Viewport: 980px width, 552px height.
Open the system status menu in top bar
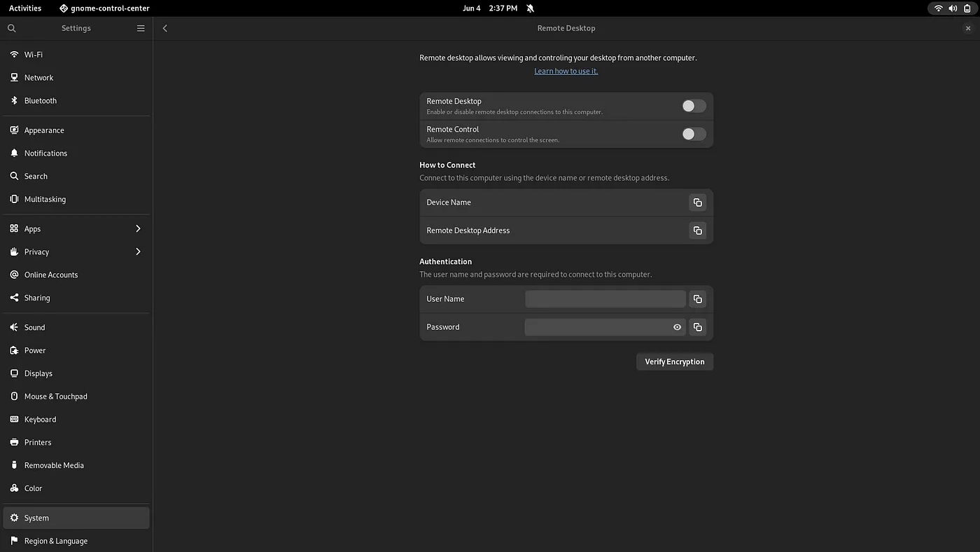pyautogui.click(x=953, y=8)
